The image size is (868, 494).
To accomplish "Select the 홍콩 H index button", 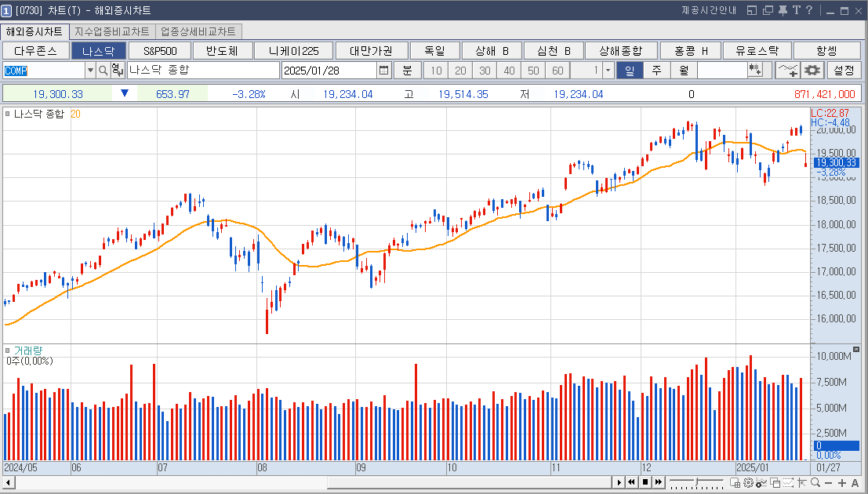I will click(x=691, y=51).
